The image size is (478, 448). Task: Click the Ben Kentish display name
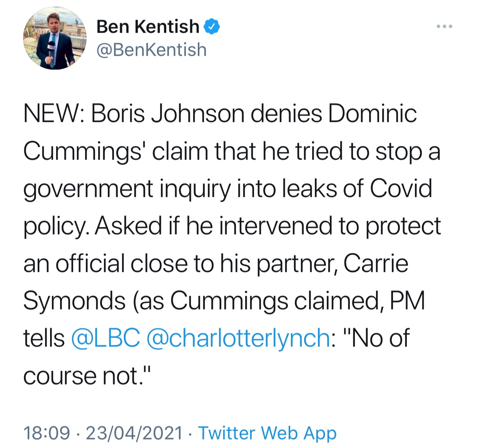pos(148,27)
